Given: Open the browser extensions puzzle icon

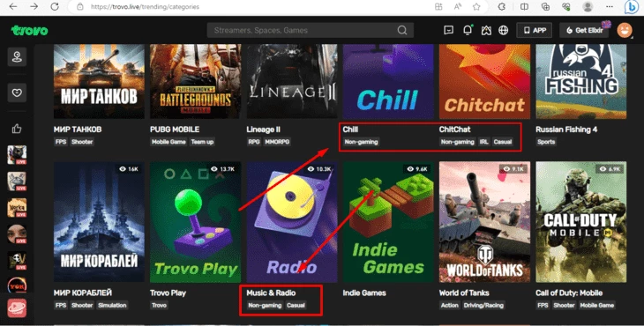Looking at the screenshot, I should tap(501, 6).
